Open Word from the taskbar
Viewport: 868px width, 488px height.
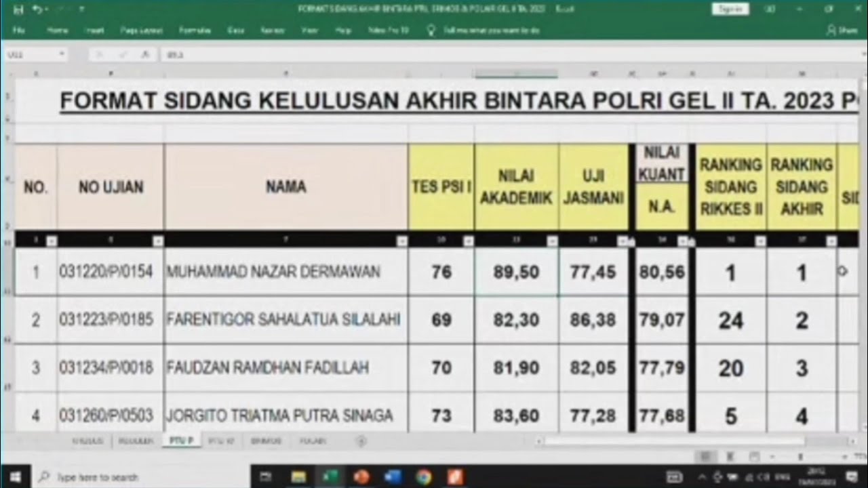[393, 476]
